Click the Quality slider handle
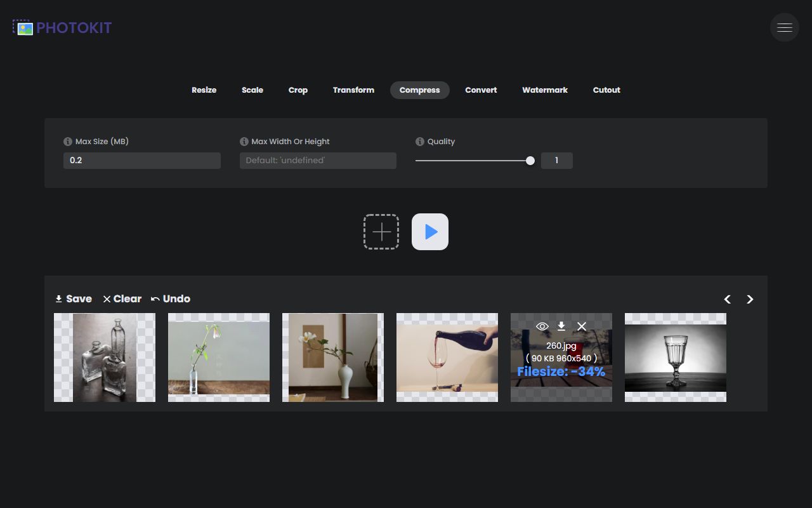The width and height of the screenshot is (812, 508). [x=530, y=161]
